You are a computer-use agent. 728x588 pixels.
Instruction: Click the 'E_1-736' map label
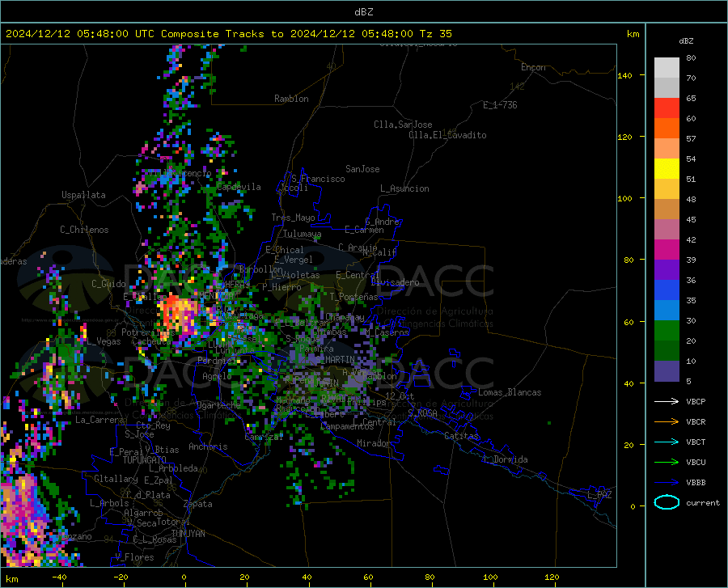pyautogui.click(x=500, y=105)
